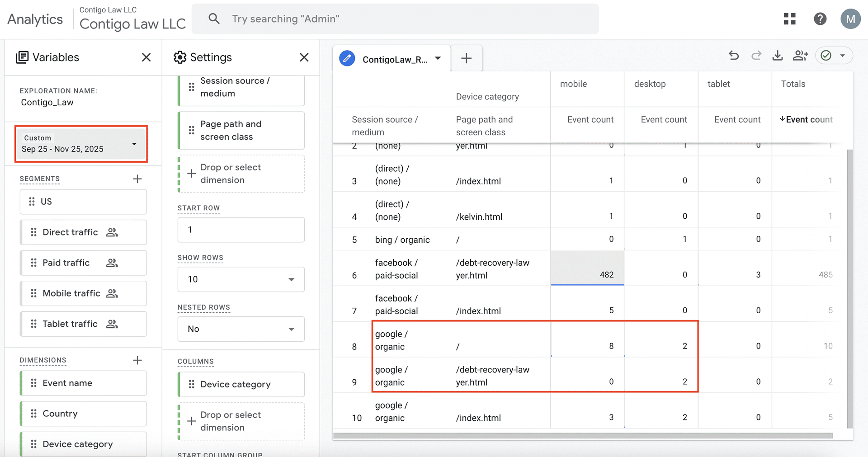This screenshot has width=868, height=457.
Task: Close the Settings panel
Action: (x=304, y=57)
